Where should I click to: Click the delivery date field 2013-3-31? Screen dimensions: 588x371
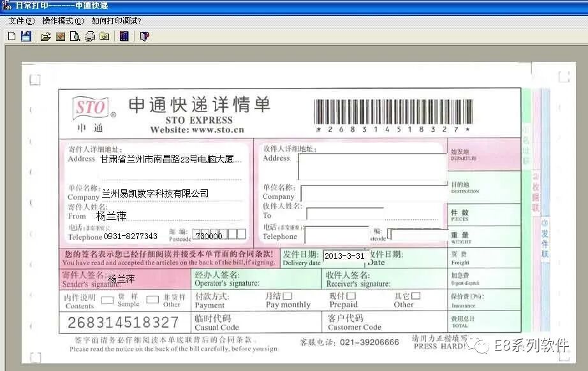(345, 256)
